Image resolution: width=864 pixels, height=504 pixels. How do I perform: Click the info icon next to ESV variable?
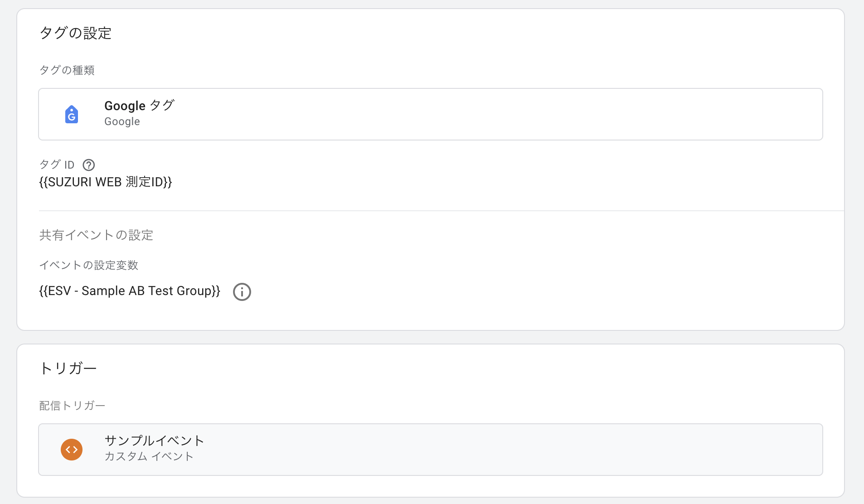[242, 292]
